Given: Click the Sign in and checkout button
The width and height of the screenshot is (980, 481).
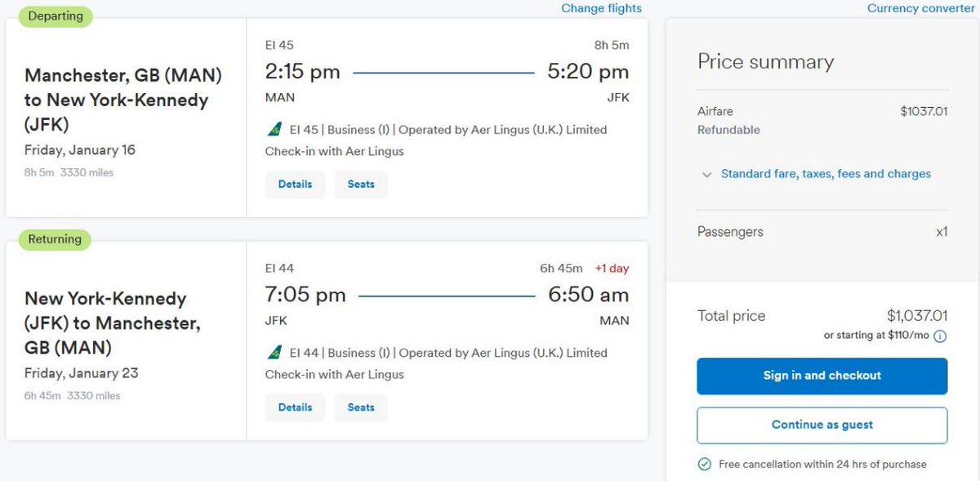Looking at the screenshot, I should tap(822, 376).
